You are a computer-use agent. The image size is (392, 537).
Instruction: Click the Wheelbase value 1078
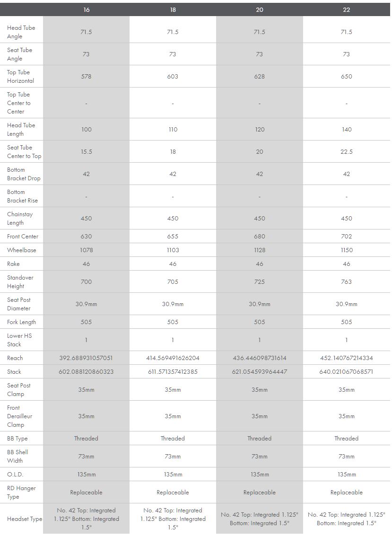click(86, 250)
